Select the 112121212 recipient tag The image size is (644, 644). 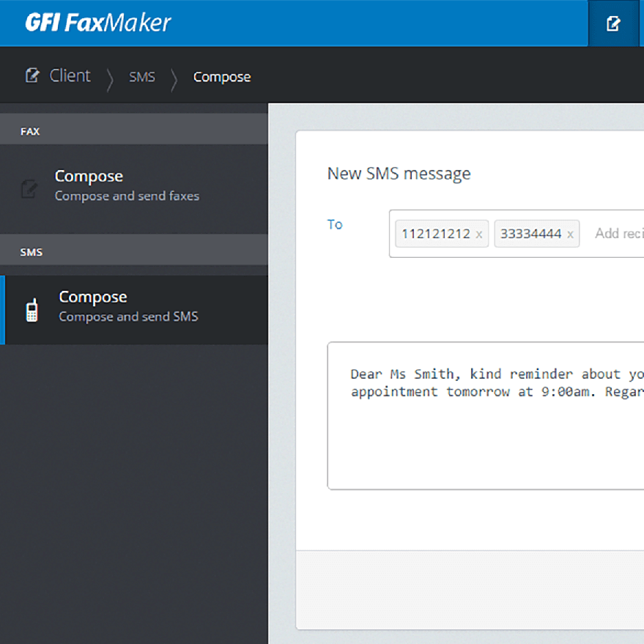point(435,234)
